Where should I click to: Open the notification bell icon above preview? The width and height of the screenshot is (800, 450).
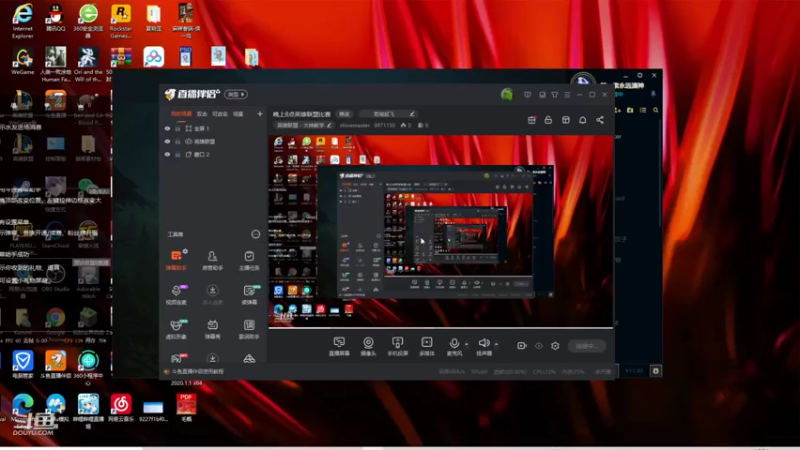[x=583, y=120]
